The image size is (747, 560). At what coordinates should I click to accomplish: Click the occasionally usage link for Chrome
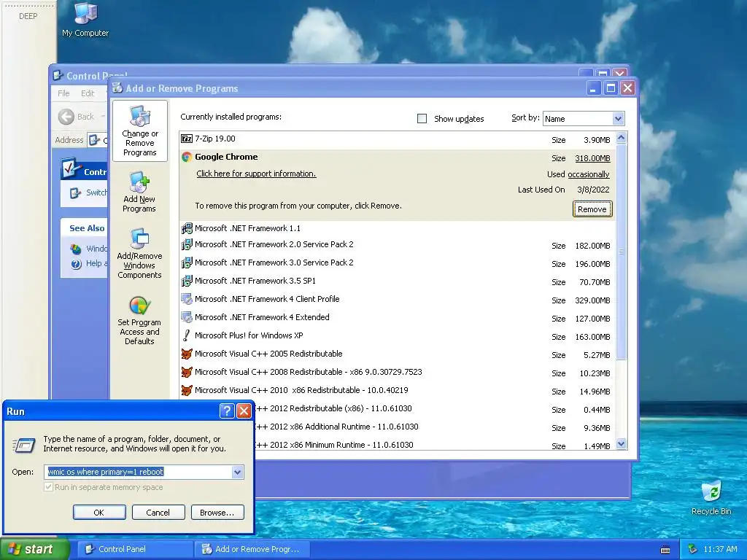tap(589, 174)
